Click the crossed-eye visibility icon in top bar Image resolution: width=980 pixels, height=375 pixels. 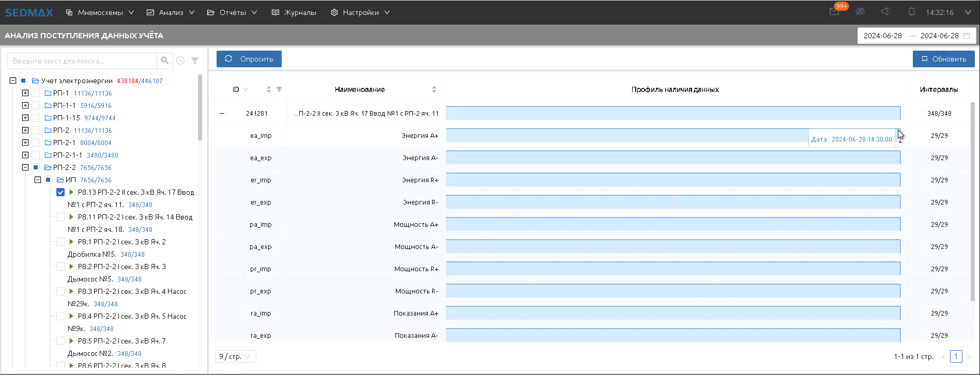(860, 12)
